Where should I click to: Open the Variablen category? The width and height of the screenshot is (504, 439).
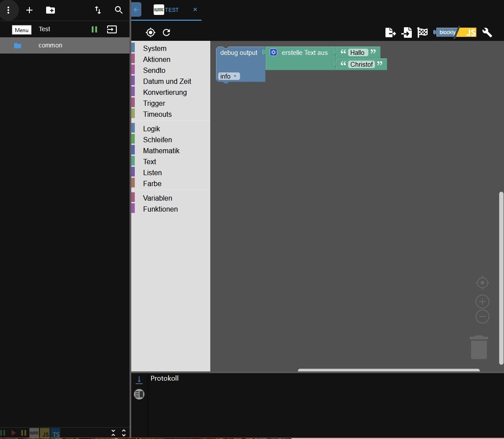tap(171, 198)
